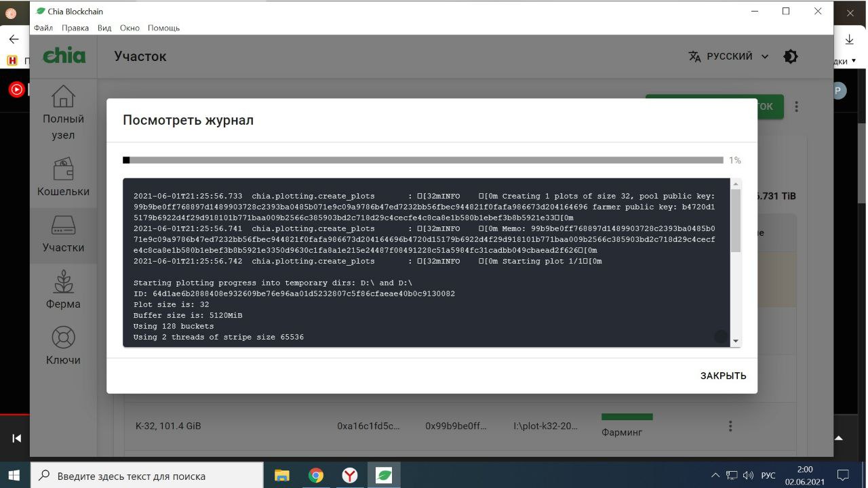
Task: Open more options next to add plot button
Action: [797, 106]
